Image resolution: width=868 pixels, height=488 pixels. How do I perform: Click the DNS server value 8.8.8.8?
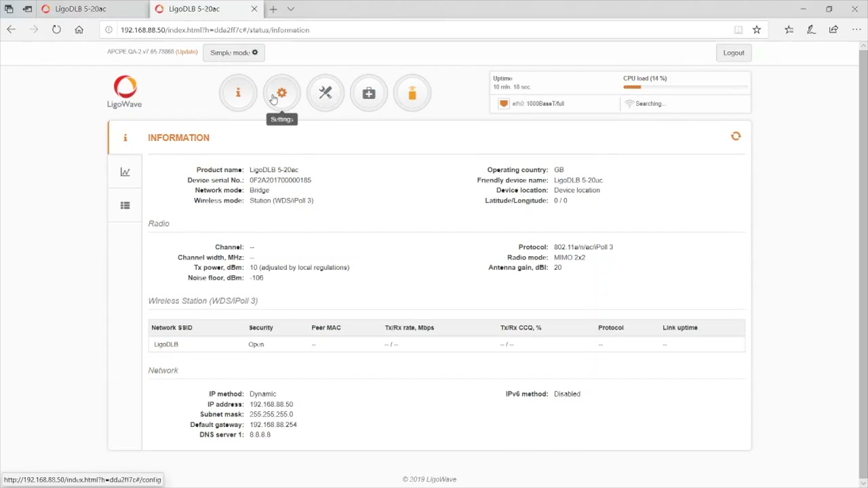(260, 434)
